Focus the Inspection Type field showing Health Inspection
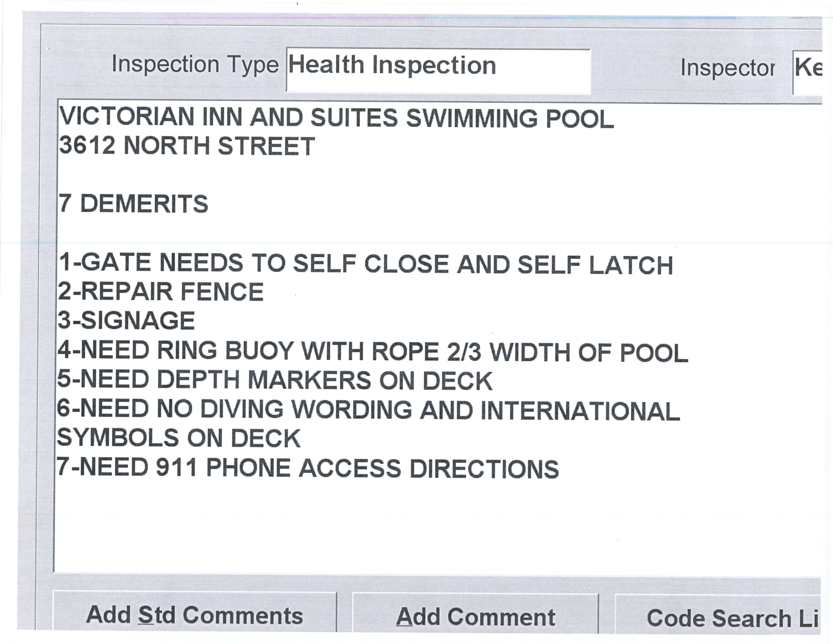The width and height of the screenshot is (833, 644). (438, 70)
